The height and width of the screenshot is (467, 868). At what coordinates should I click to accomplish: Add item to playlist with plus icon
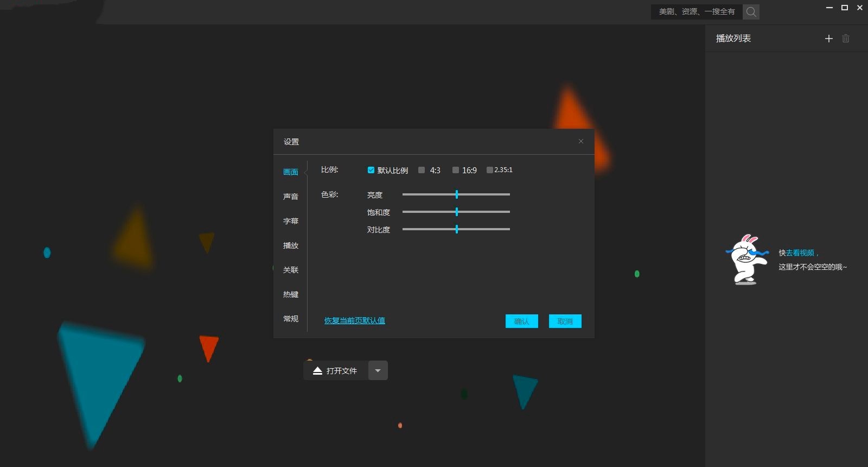tap(828, 39)
